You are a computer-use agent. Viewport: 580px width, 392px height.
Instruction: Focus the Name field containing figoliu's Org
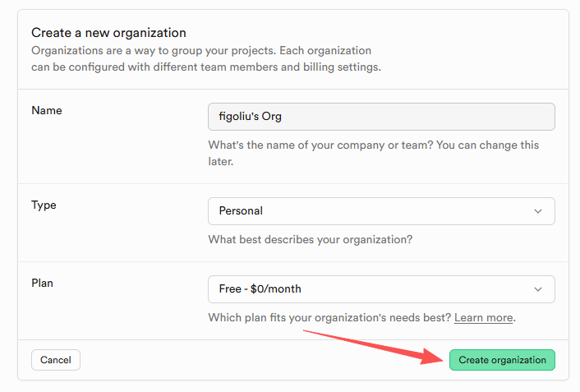(381, 117)
